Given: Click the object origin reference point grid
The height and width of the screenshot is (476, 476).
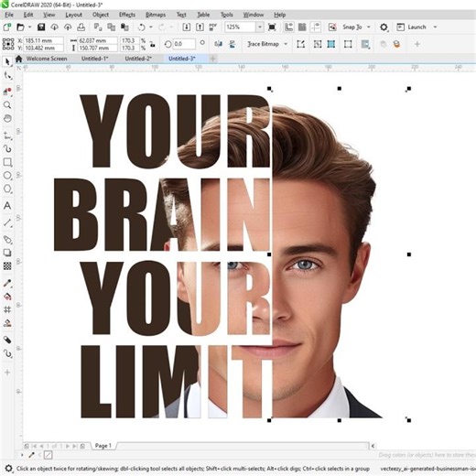Looking at the screenshot, I should click(x=8, y=44).
